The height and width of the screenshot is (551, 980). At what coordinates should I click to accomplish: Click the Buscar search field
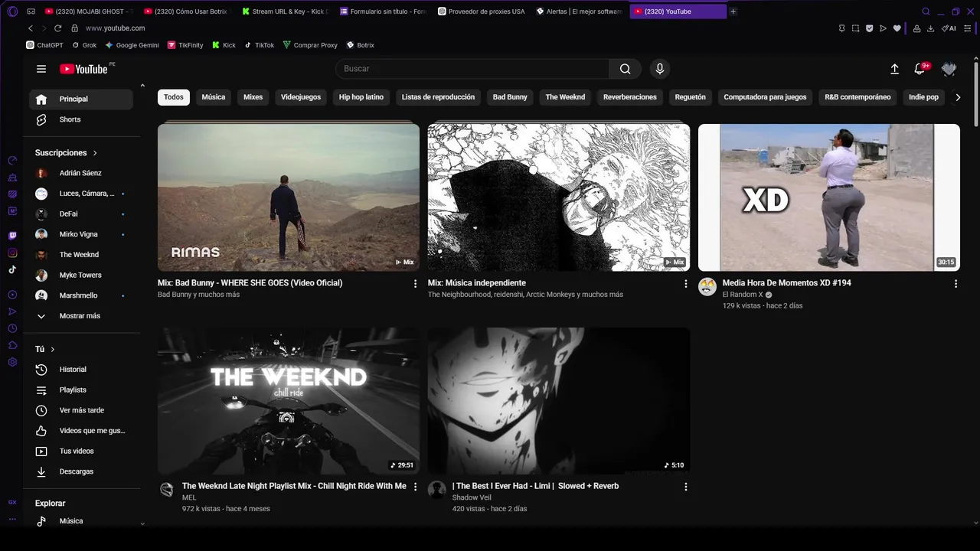click(472, 69)
